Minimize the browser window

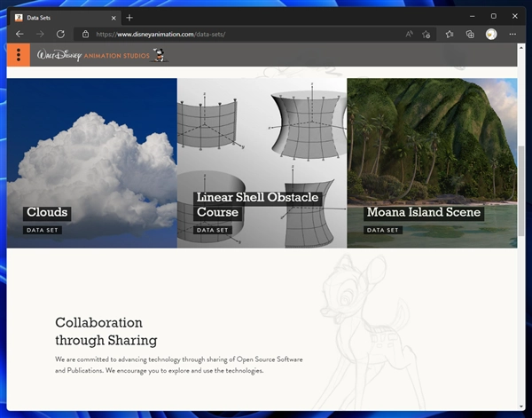click(472, 16)
